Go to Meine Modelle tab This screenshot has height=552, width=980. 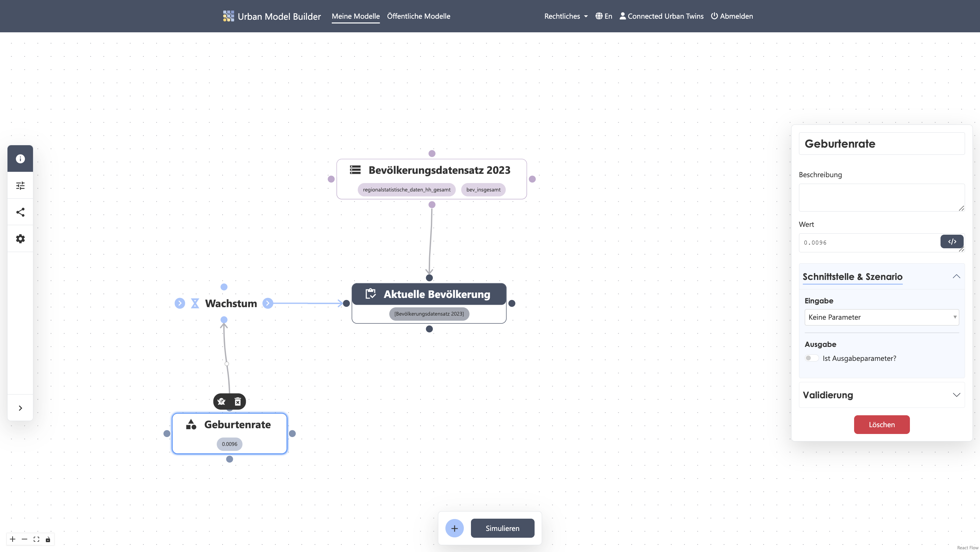tap(356, 16)
